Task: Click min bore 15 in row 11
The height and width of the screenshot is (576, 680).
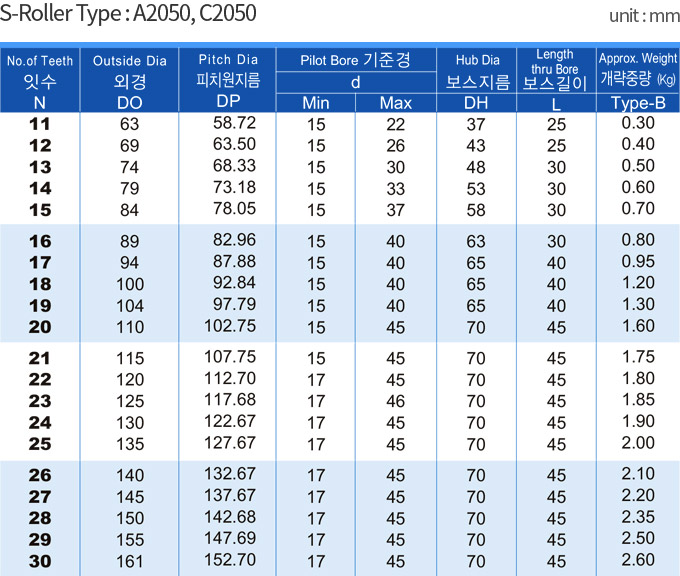Action: (x=316, y=125)
